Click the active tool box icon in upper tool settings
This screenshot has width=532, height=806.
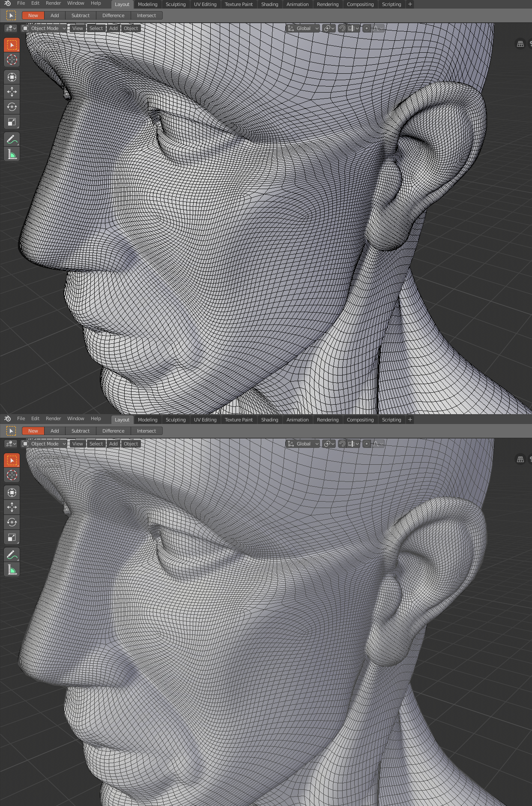[11, 15]
